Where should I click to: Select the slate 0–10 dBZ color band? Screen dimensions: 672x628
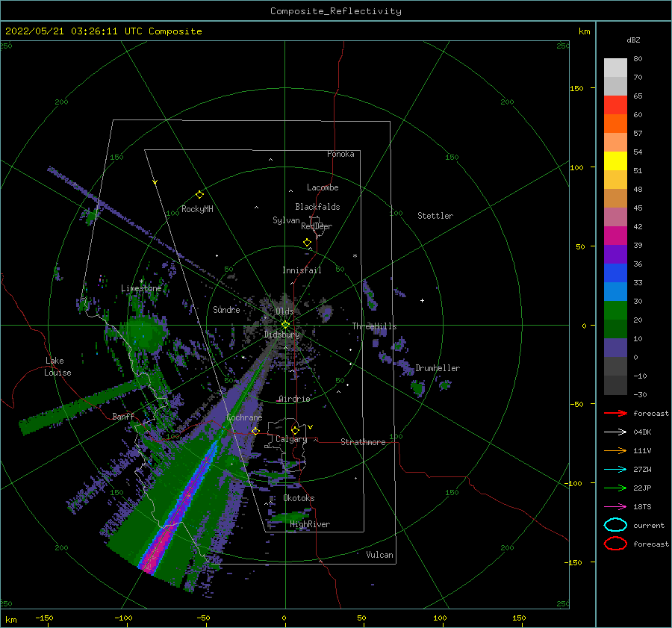pyautogui.click(x=615, y=348)
